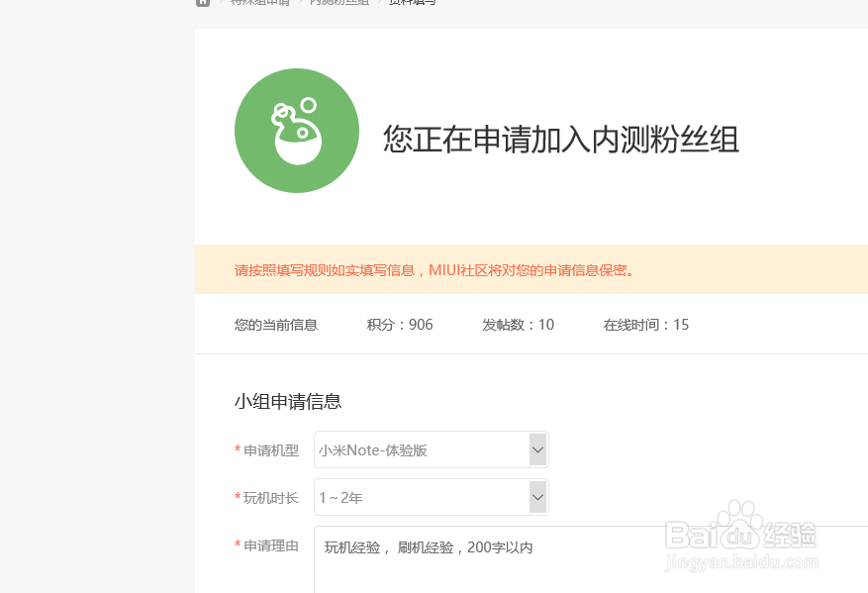
Task: Click the 申请机型 dropdown arrow icon
Action: (537, 449)
